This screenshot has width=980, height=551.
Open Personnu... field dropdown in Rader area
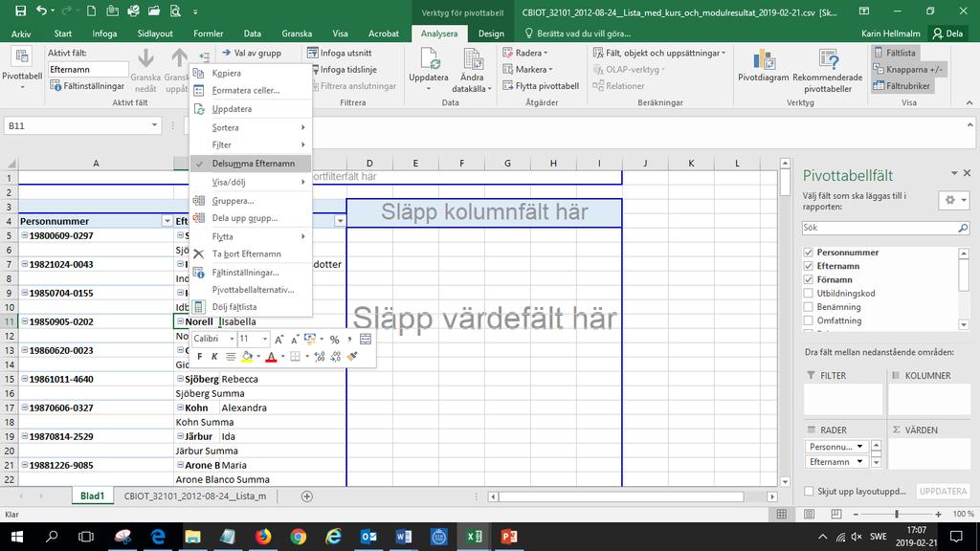[x=860, y=447]
